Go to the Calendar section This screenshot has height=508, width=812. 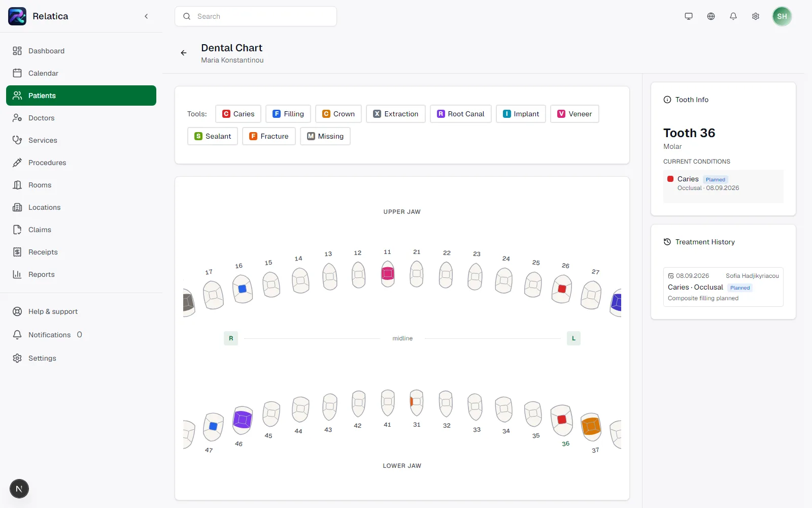[x=81, y=73]
